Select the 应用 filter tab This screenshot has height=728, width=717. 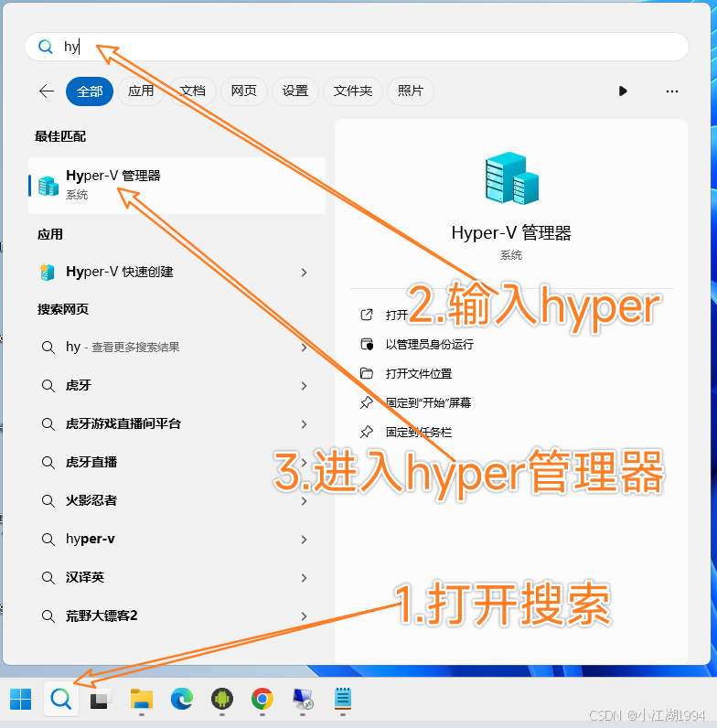[x=141, y=91]
